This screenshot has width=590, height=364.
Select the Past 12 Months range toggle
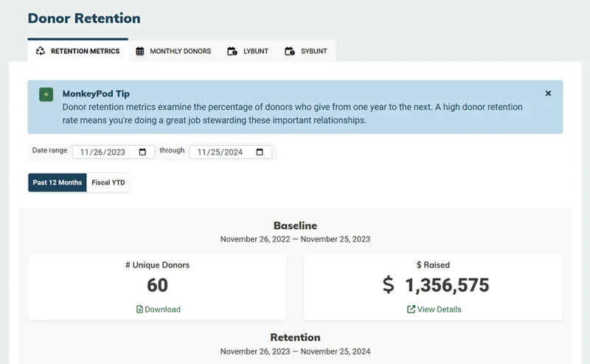[58, 183]
